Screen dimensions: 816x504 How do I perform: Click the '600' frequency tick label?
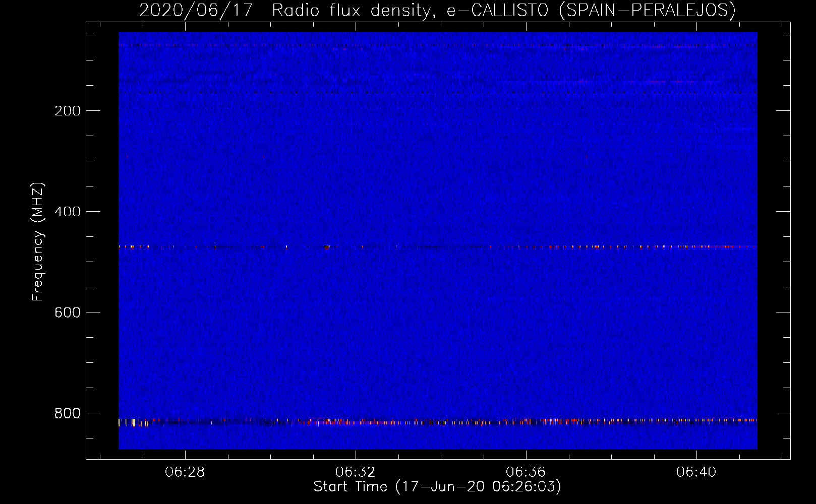point(68,312)
